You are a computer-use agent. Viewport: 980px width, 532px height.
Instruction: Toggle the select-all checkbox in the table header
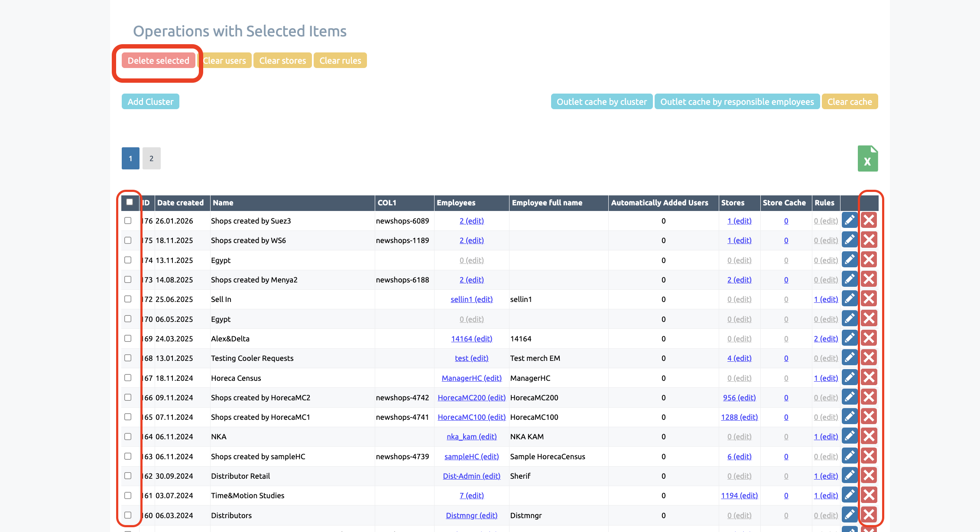(x=130, y=202)
